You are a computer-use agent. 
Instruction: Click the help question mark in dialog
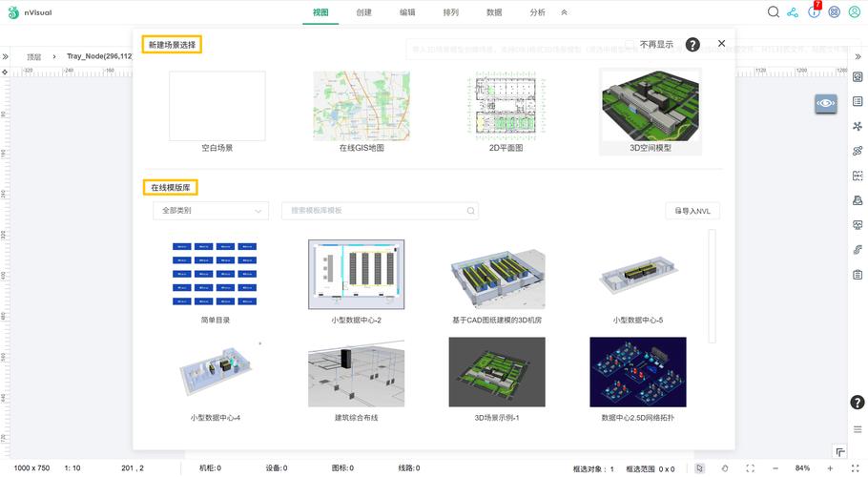pyautogui.click(x=692, y=44)
